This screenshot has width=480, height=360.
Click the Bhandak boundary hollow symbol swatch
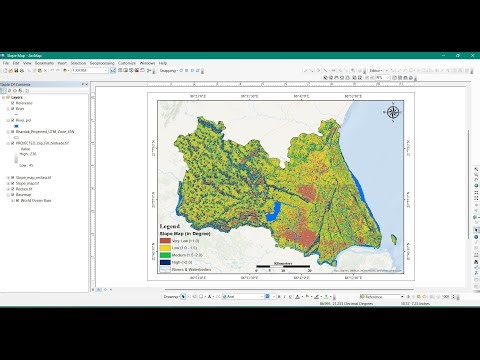[x=16, y=137]
